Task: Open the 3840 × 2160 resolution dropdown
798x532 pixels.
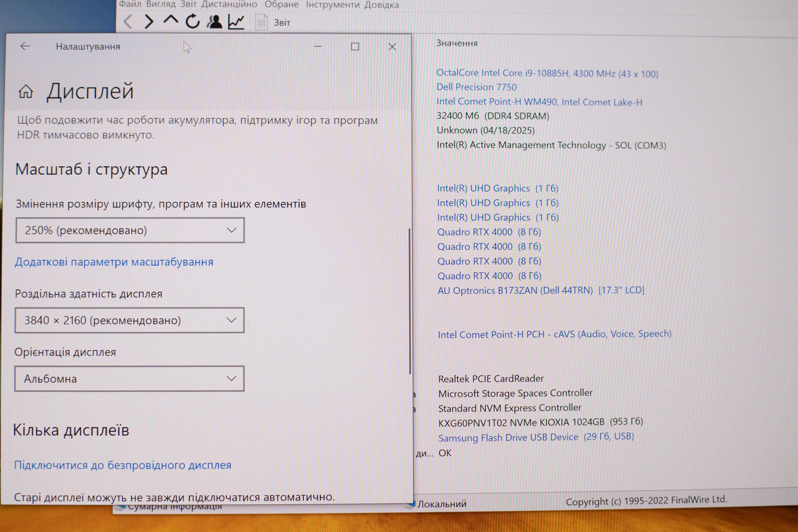Action: (x=130, y=320)
